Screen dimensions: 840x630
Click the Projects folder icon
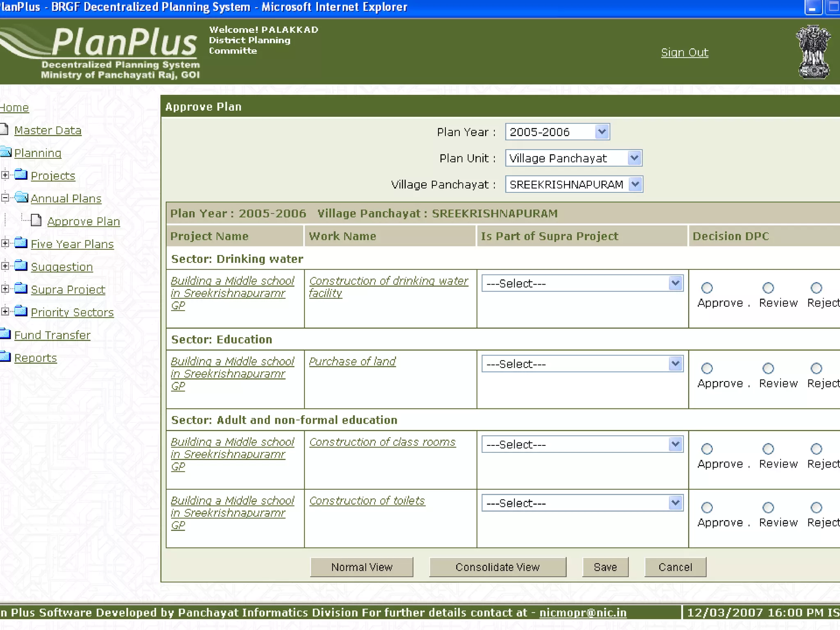point(21,175)
